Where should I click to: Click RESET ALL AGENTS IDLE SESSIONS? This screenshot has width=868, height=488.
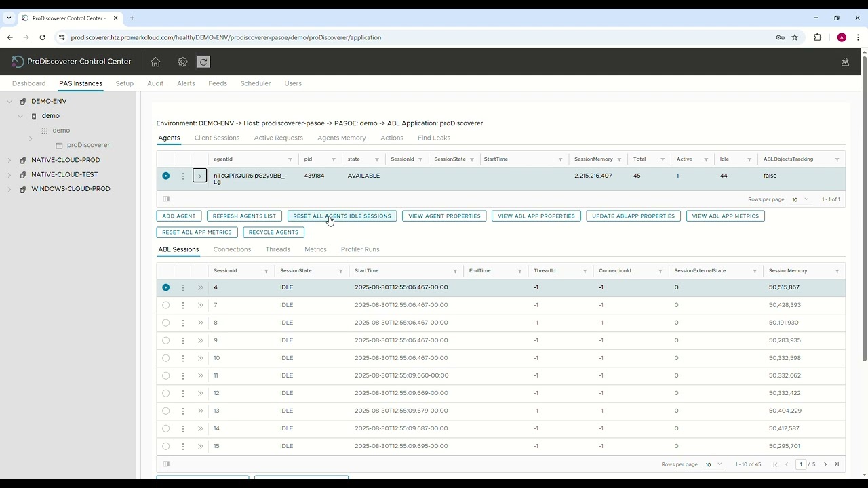[342, 216]
